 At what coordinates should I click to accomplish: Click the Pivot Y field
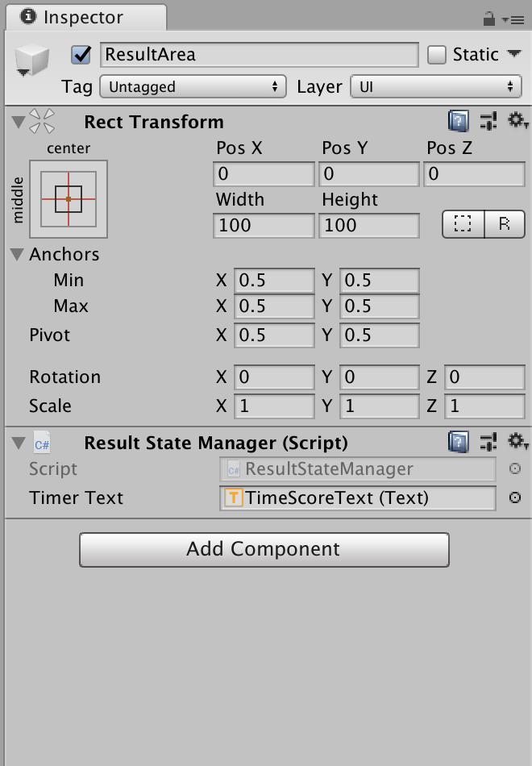(x=380, y=335)
